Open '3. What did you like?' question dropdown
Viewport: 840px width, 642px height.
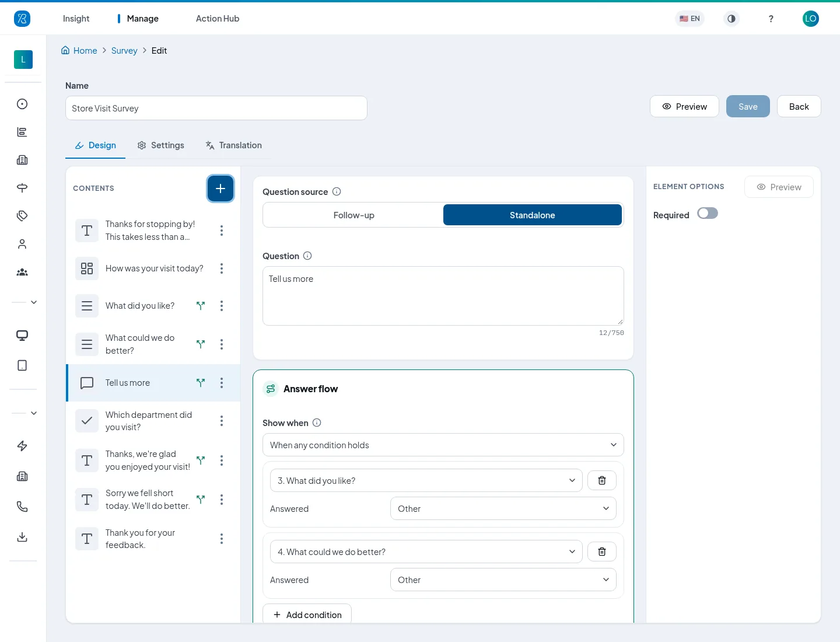[426, 480]
